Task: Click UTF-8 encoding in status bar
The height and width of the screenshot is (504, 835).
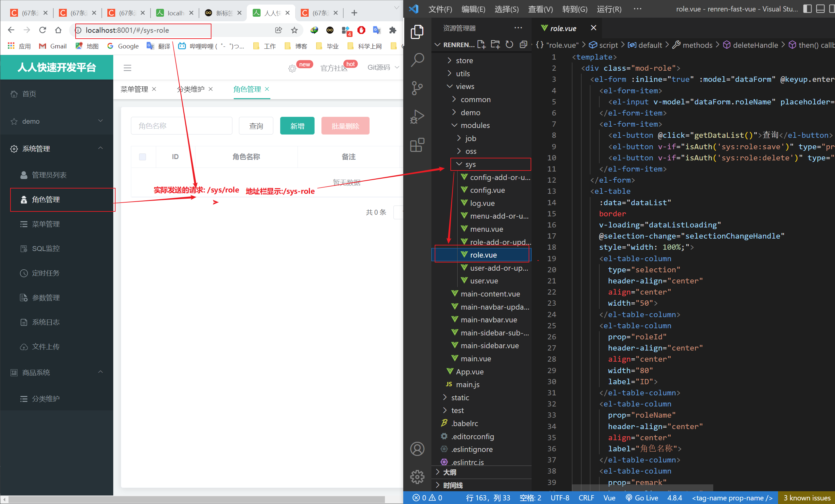Action: click(x=560, y=497)
